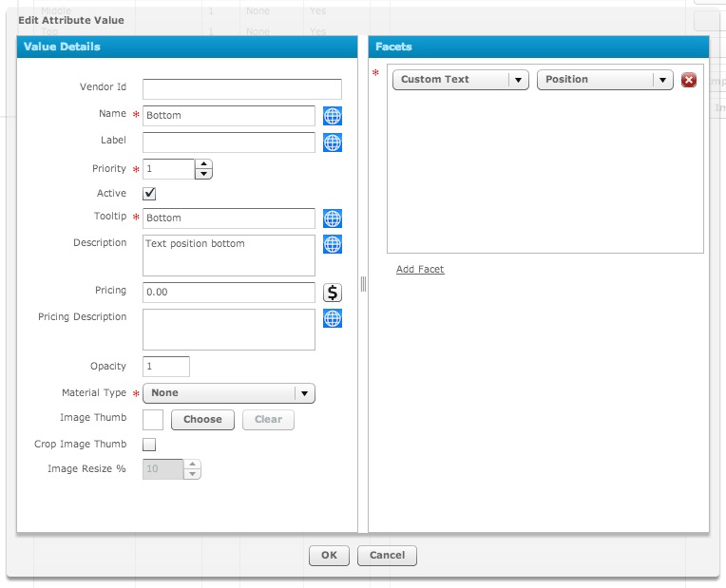The height and width of the screenshot is (588, 726).
Task: Click the Facets panel header
Action: tap(539, 47)
